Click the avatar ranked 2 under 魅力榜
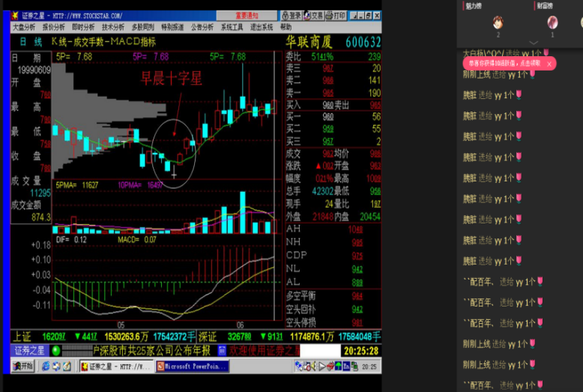The height and width of the screenshot is (392, 583). tap(498, 22)
